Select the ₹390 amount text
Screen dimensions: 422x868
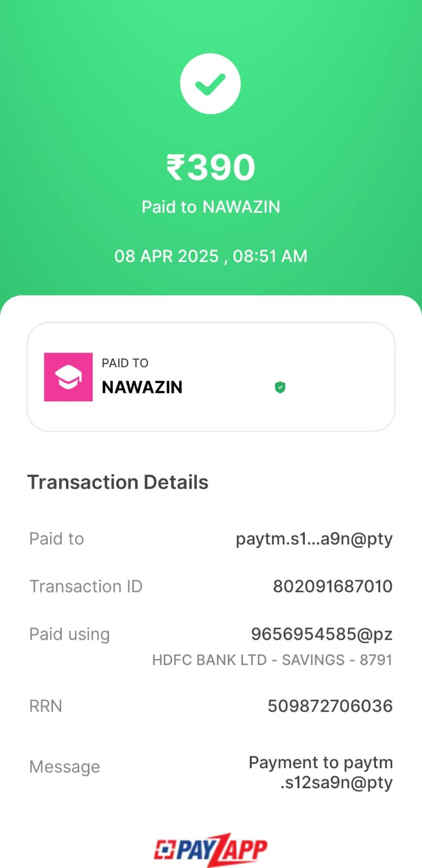[210, 167]
